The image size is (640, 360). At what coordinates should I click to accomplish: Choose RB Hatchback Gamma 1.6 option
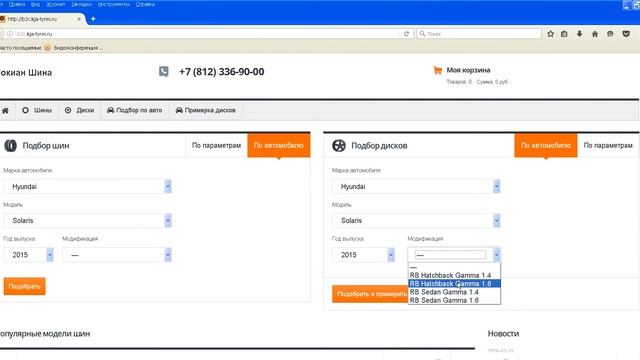click(454, 283)
